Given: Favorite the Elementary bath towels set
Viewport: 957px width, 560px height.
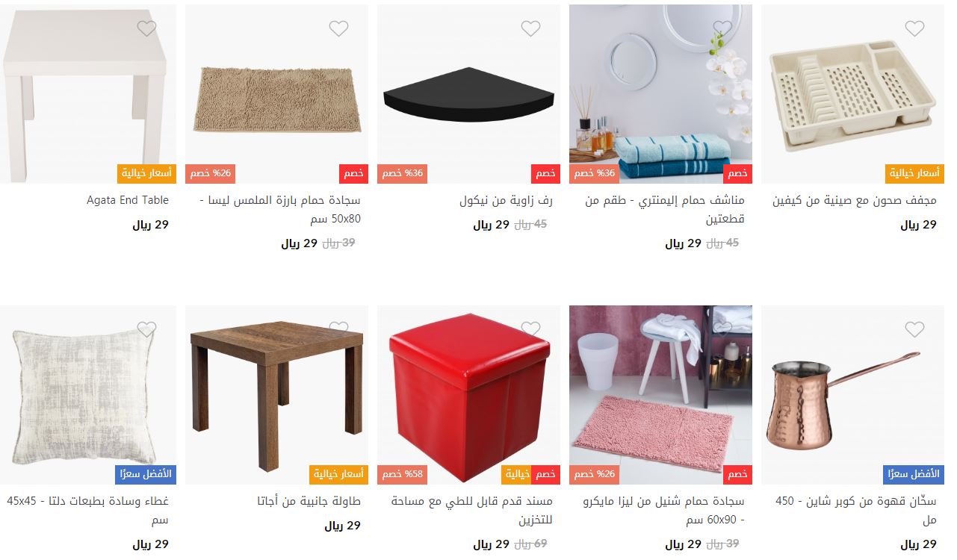Looking at the screenshot, I should (x=722, y=28).
